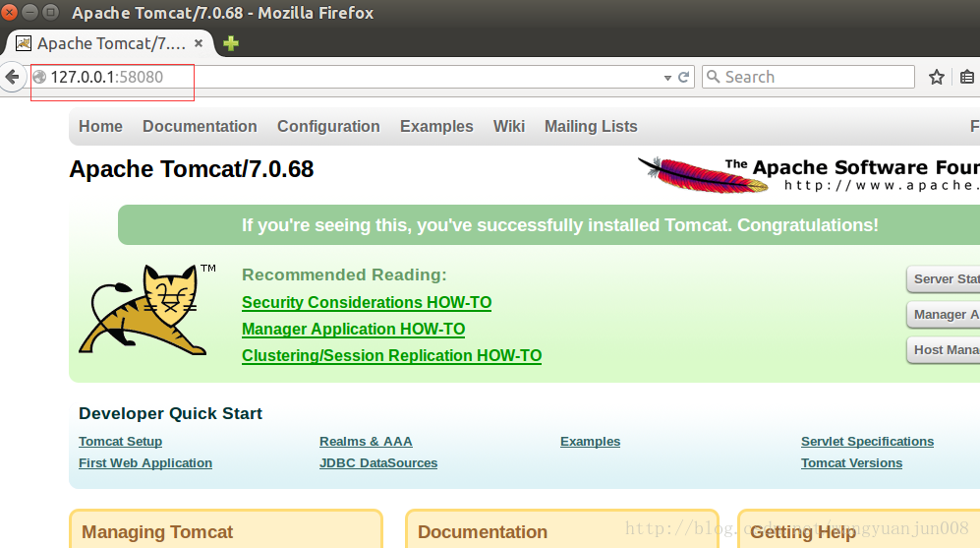Click the Manager App button

943,315
